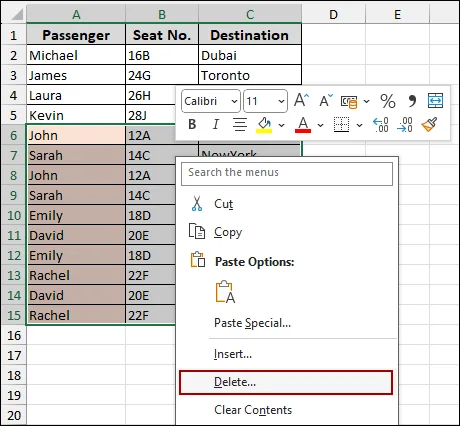Select column C header
This screenshot has height=426, width=460.
click(250, 14)
